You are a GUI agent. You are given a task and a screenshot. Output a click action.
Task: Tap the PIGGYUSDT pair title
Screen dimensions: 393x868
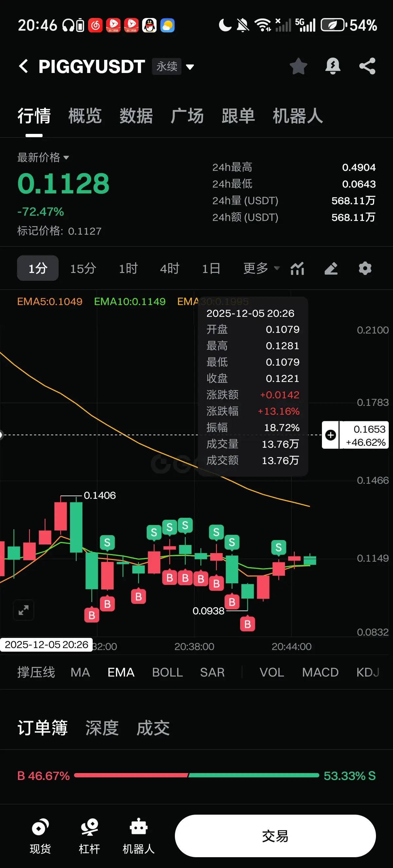pos(92,66)
